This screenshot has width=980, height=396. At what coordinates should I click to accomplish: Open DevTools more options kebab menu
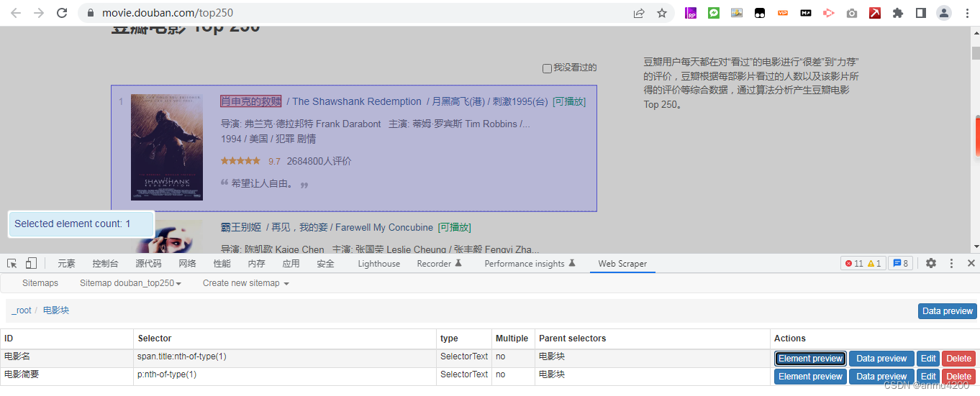coord(951,263)
